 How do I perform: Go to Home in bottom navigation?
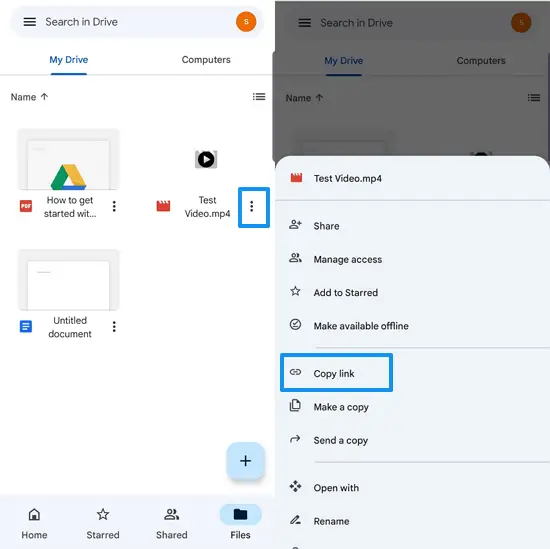34,524
